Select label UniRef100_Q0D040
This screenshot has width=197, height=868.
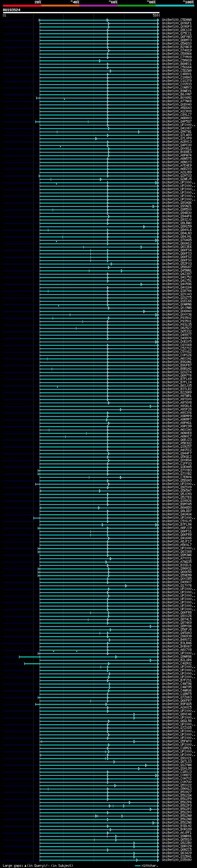pos(177,104)
